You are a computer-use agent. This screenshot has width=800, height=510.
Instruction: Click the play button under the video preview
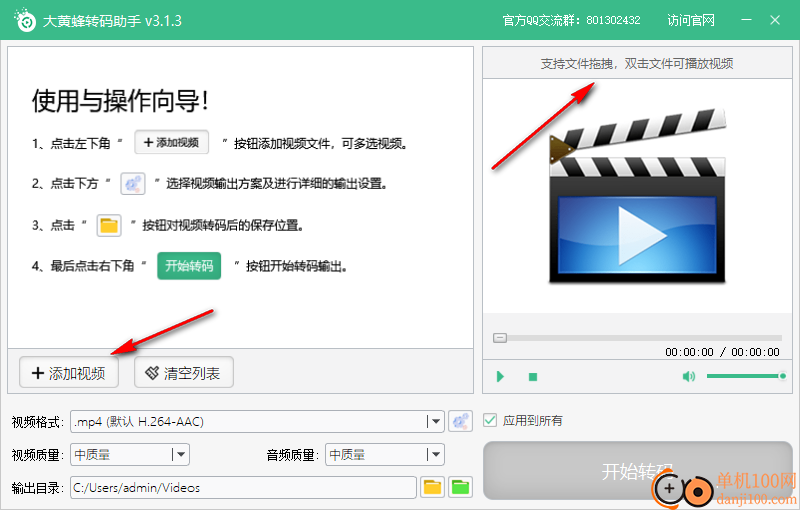[500, 377]
